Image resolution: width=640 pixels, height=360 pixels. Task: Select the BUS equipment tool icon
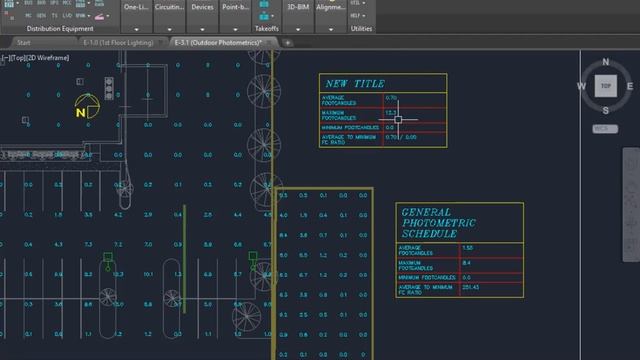pyautogui.click(x=28, y=3)
